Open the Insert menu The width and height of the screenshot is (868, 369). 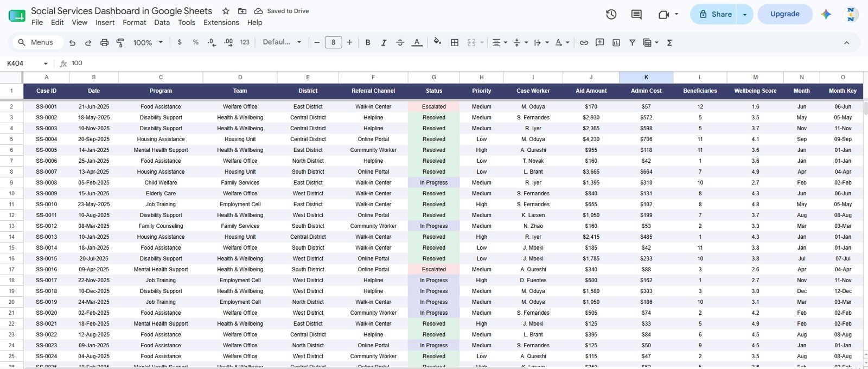pyautogui.click(x=105, y=23)
